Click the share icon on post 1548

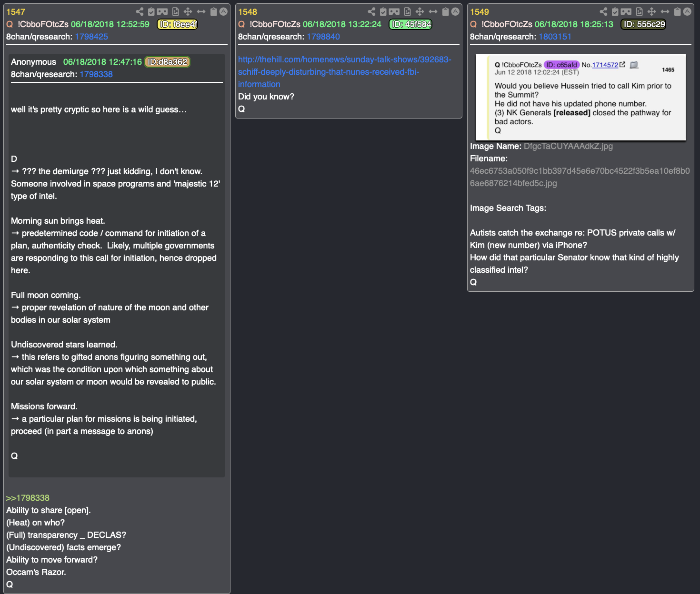pos(371,11)
